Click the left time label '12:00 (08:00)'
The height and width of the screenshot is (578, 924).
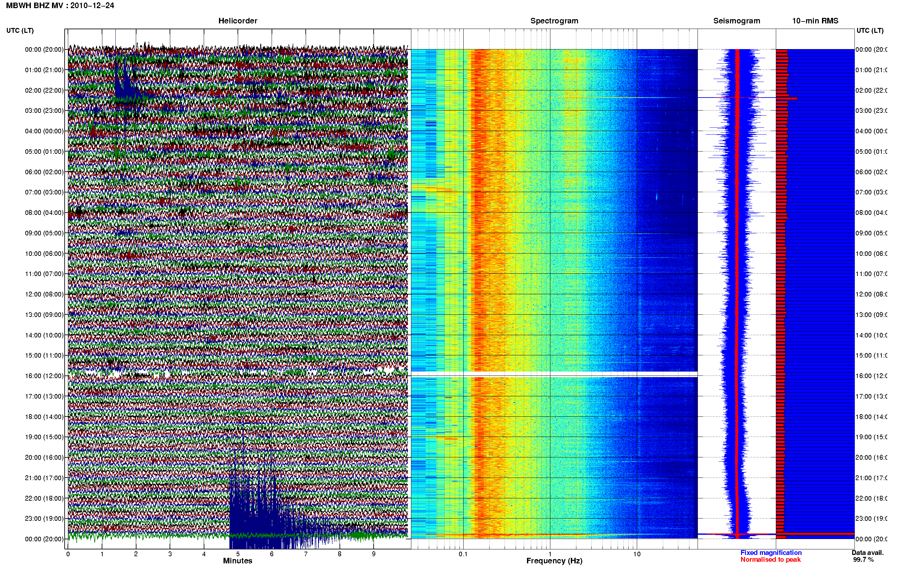pos(44,294)
